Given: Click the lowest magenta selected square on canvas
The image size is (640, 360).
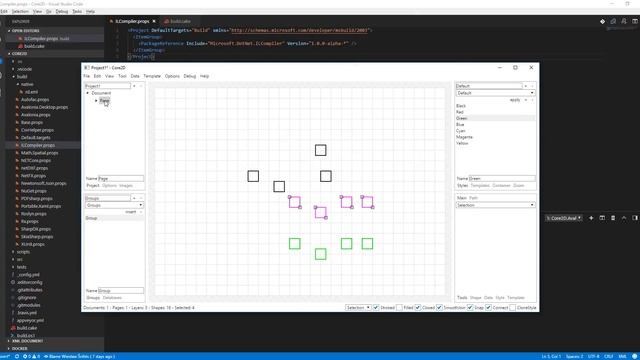Looking at the screenshot, I should [x=320, y=213].
